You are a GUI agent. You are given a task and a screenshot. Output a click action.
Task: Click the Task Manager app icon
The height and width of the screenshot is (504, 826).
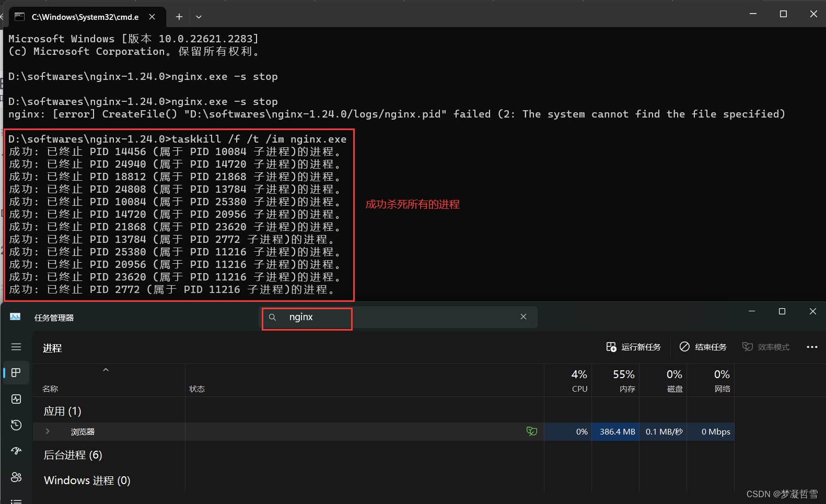15,317
